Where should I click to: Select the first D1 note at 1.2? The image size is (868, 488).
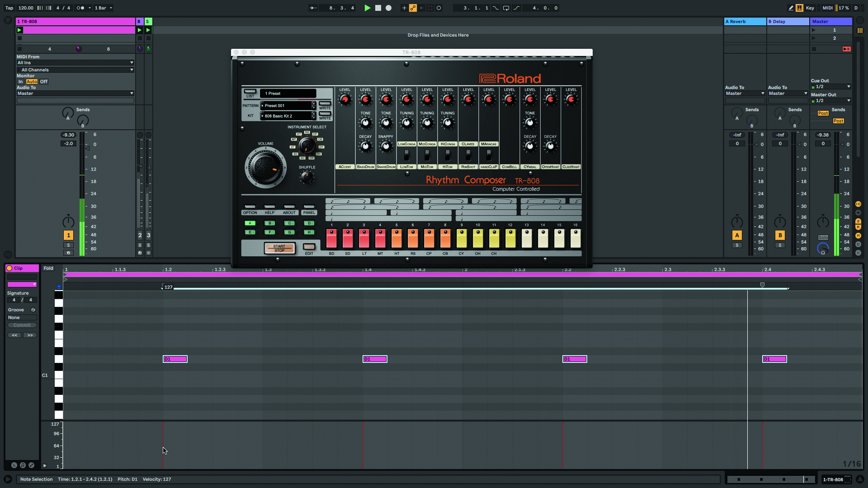[x=175, y=359]
